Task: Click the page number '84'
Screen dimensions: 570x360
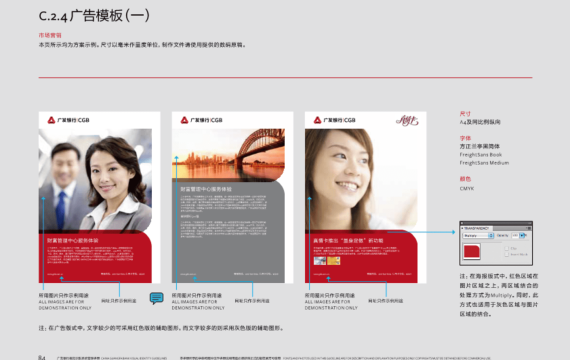Action: coord(42,358)
